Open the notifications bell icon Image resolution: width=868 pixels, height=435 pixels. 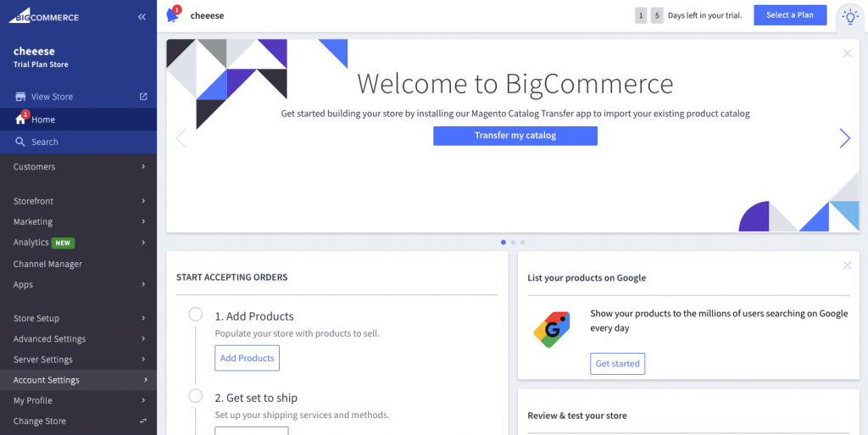click(173, 15)
